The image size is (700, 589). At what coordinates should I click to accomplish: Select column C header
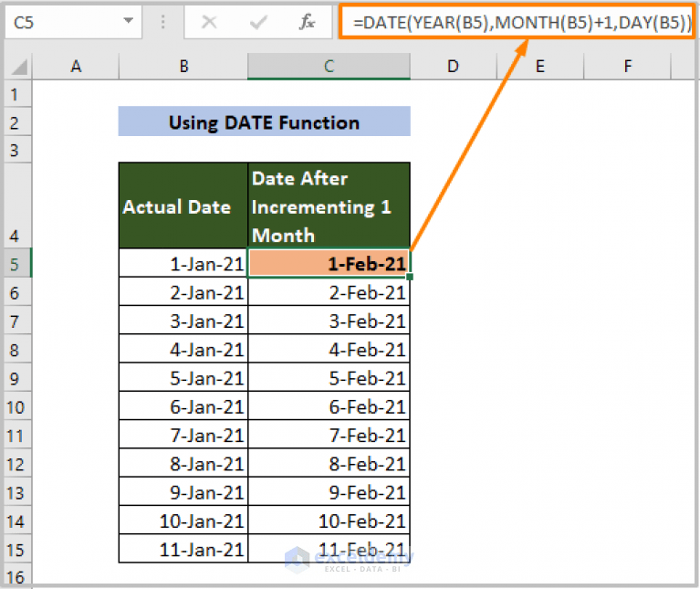click(329, 66)
